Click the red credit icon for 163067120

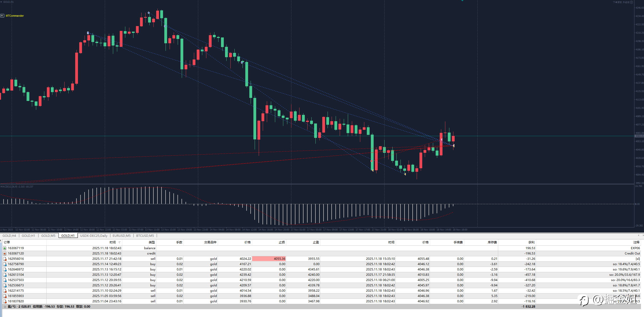(x=5, y=253)
